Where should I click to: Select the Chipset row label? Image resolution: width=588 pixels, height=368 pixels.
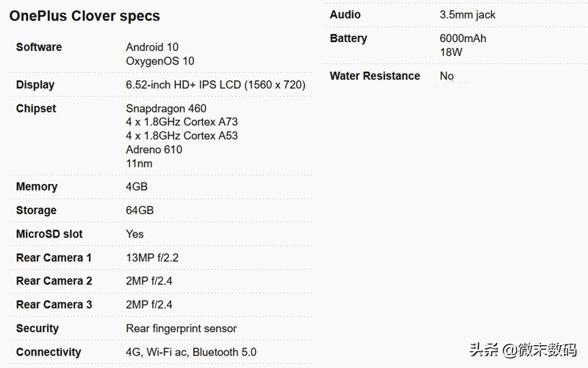point(36,108)
